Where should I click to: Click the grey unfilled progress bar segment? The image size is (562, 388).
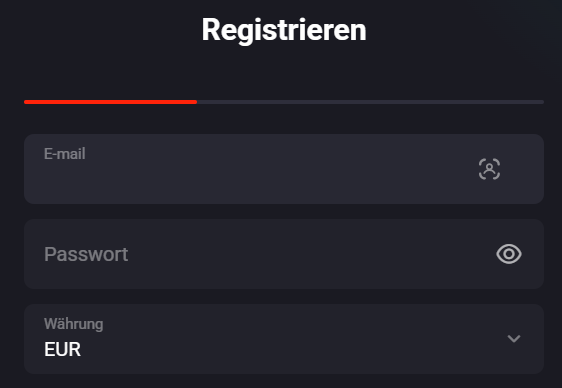(x=370, y=102)
